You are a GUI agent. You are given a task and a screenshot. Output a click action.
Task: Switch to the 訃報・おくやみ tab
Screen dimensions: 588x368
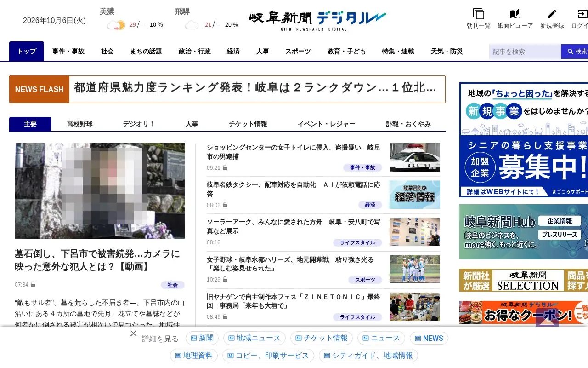point(408,124)
